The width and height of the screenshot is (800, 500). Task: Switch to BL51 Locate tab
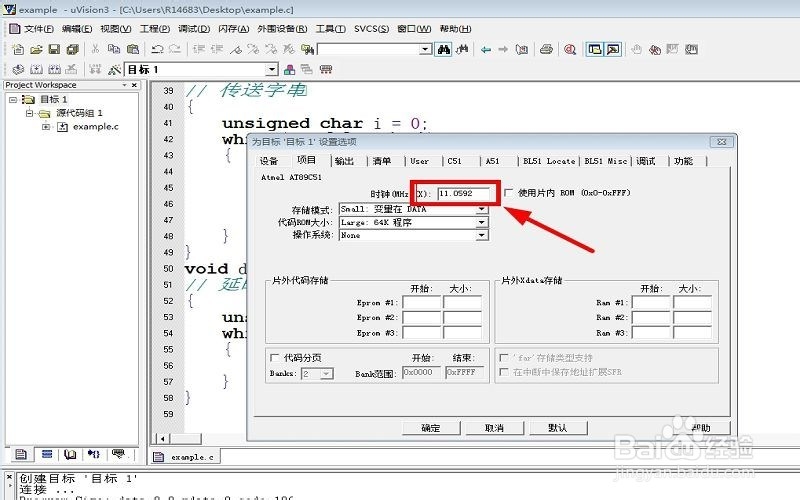point(548,161)
